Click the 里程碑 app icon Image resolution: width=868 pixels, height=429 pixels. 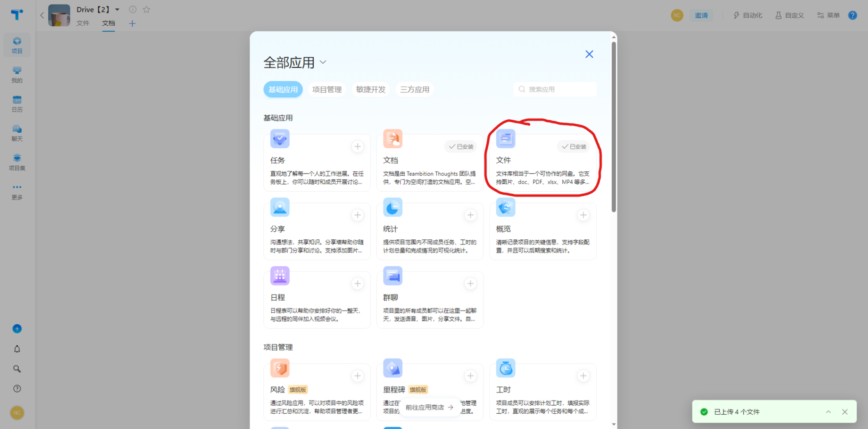(393, 368)
